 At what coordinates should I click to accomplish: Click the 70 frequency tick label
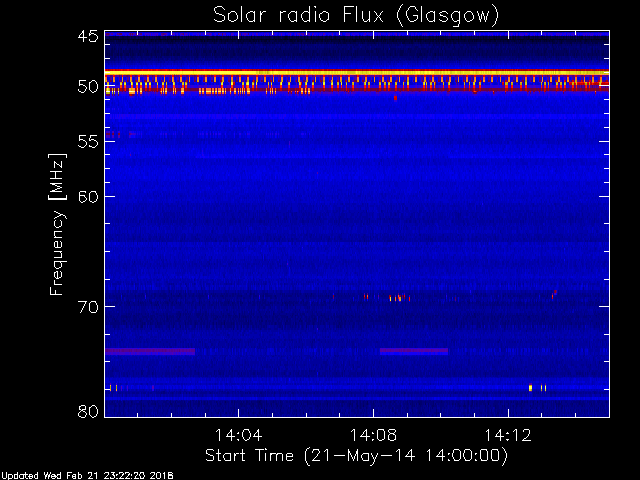tap(88, 307)
